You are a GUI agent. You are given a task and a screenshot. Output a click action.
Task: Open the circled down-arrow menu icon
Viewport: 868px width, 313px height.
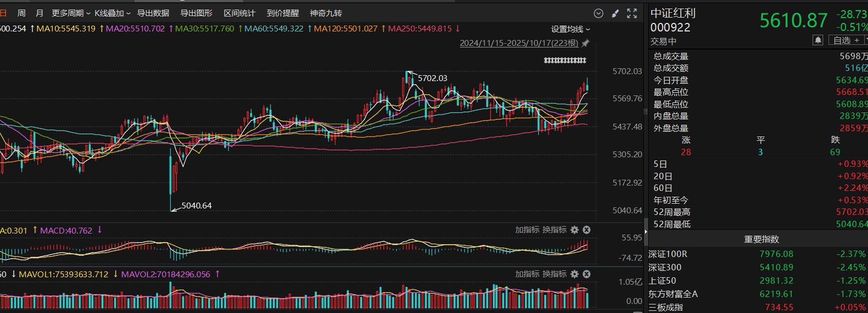click(x=599, y=13)
